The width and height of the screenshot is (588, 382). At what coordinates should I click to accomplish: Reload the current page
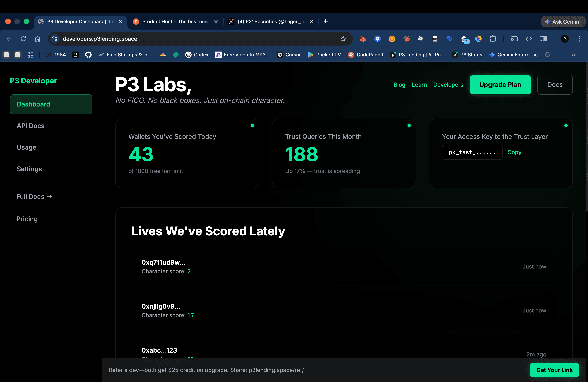23,39
